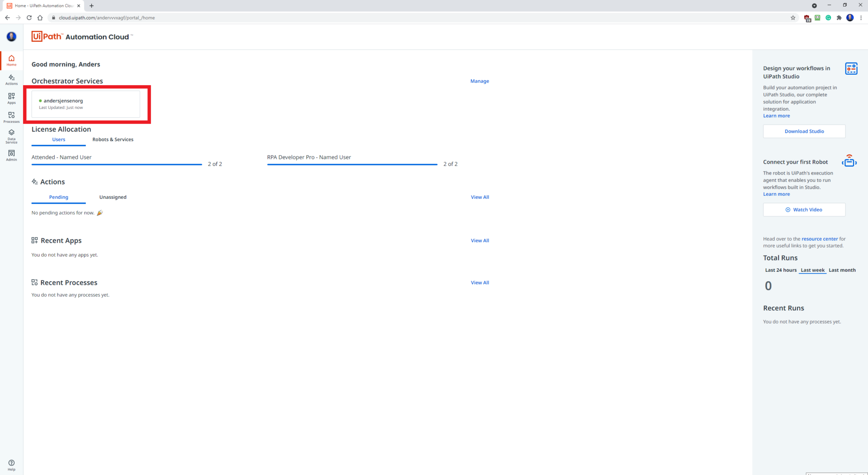Open the andersjensenorg Orchestrator service card
This screenshot has height=475, width=868.
(x=85, y=104)
